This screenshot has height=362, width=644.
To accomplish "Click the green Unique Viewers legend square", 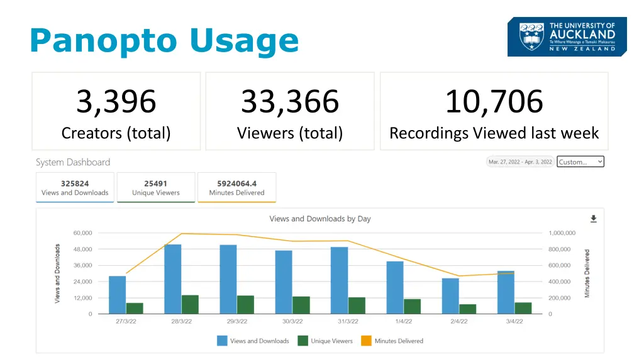I will [303, 341].
